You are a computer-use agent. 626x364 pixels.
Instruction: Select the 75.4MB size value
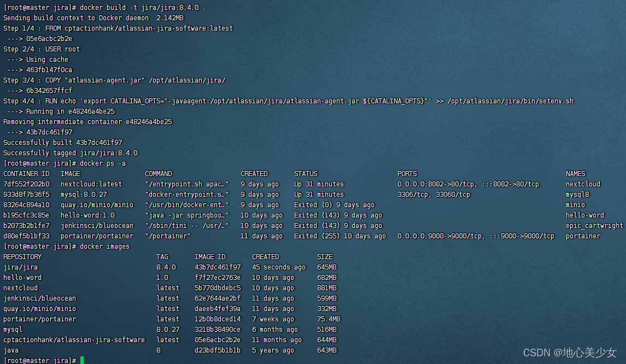[x=329, y=319]
